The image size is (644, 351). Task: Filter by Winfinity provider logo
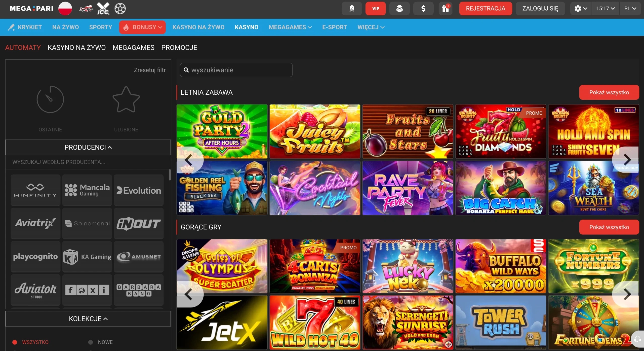pos(35,190)
